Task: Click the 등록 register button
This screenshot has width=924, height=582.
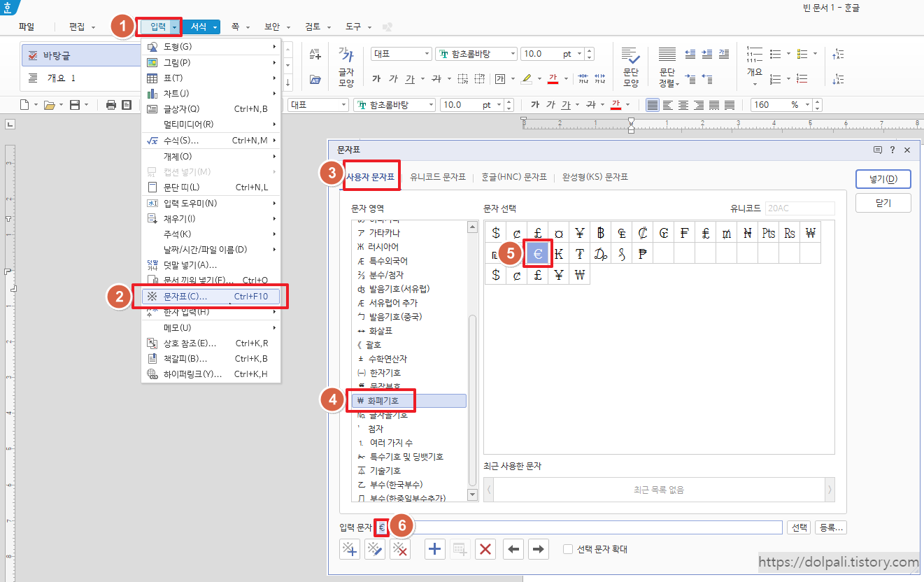Action: click(x=831, y=527)
